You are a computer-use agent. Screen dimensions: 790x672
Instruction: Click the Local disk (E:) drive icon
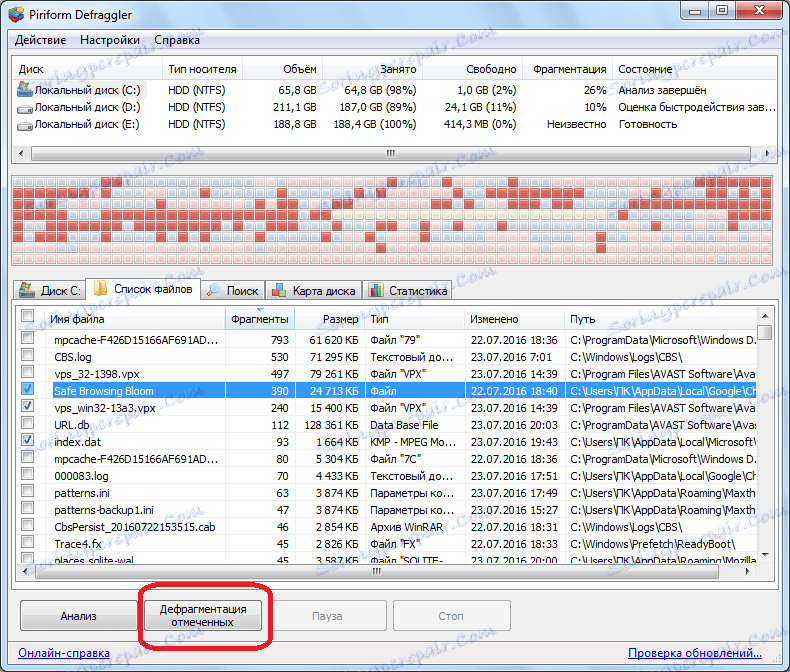point(25,125)
